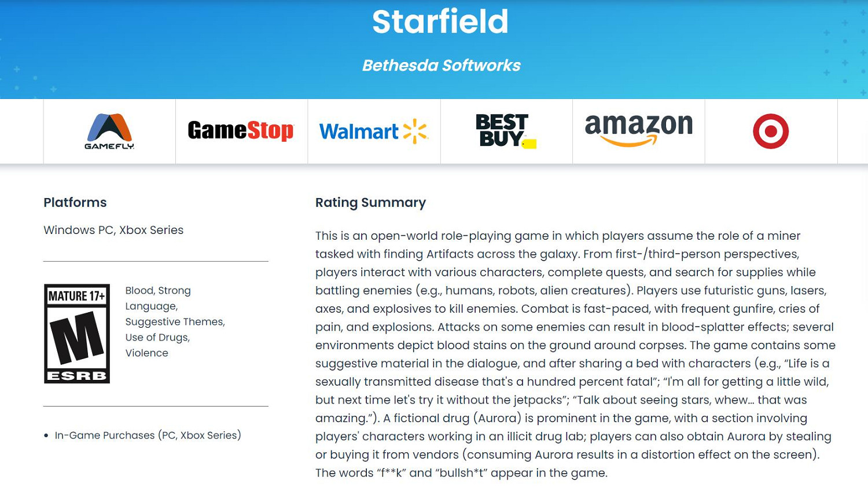
Task: Click the Use of Drugs descriptor
Action: 157,338
